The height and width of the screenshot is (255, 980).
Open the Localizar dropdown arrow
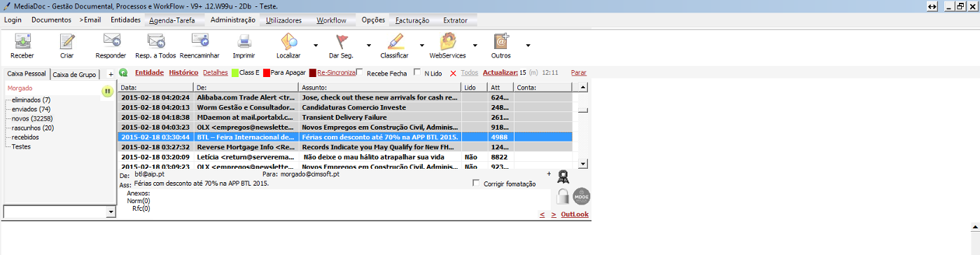pos(316,45)
